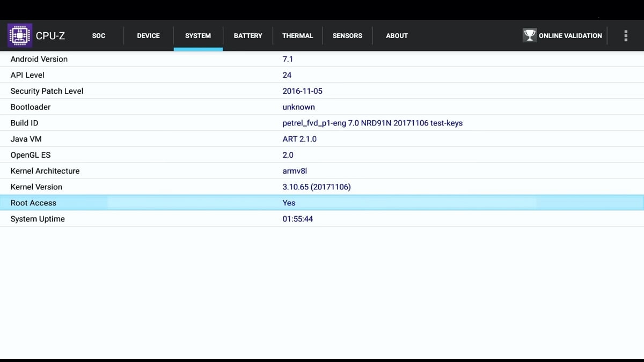644x362 pixels.
Task: Open the DEVICE tab
Action: tap(148, 35)
